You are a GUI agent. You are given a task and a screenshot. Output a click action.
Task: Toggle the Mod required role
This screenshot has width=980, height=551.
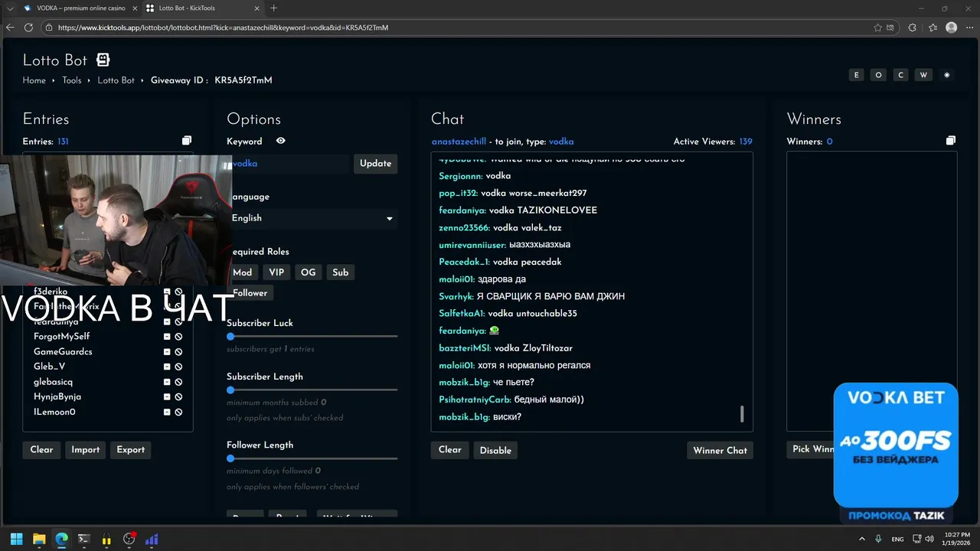[x=242, y=272]
